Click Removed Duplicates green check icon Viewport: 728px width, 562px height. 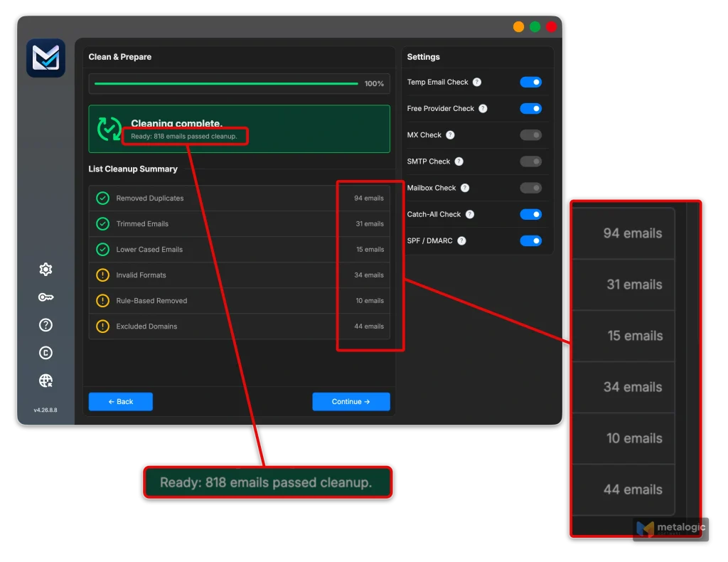102,198
